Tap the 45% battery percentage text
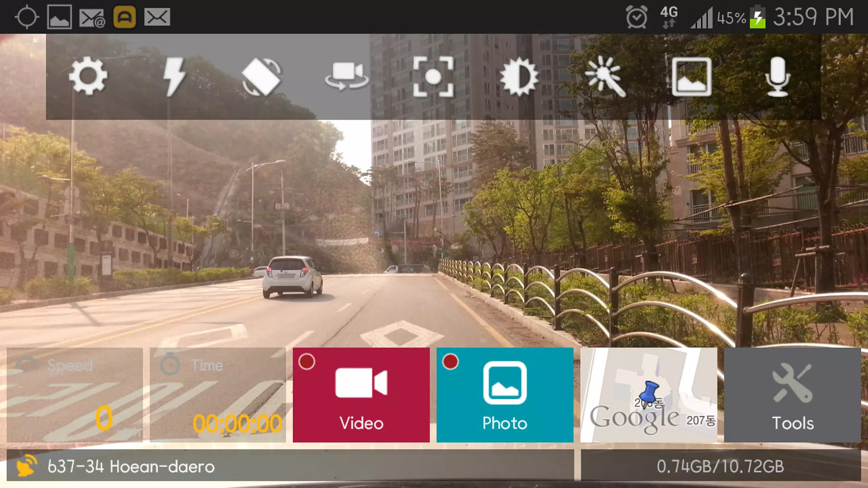 [731, 18]
